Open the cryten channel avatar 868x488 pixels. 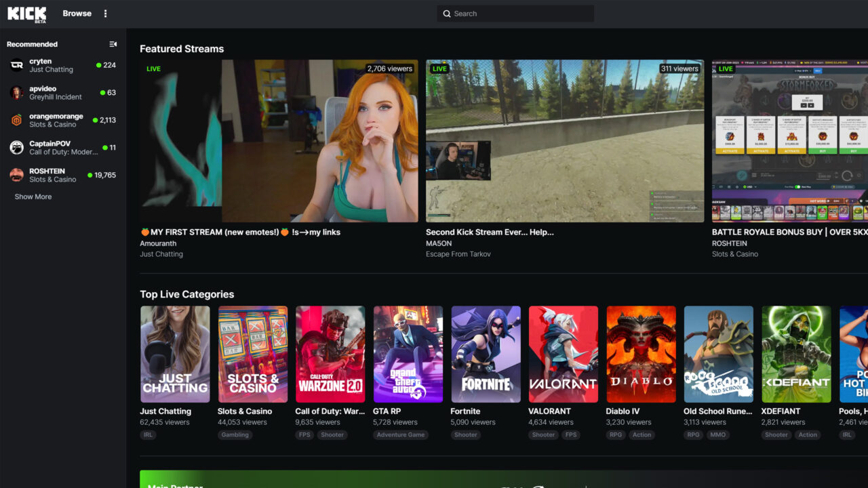pyautogui.click(x=16, y=65)
